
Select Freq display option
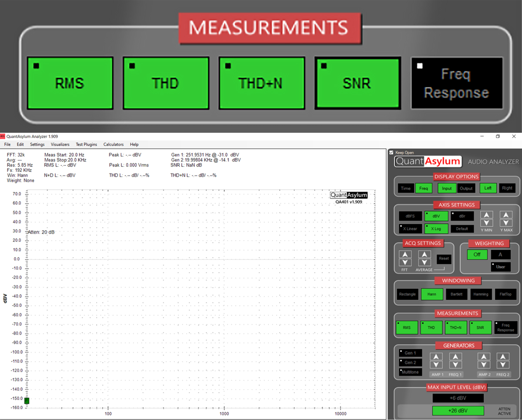tap(423, 188)
